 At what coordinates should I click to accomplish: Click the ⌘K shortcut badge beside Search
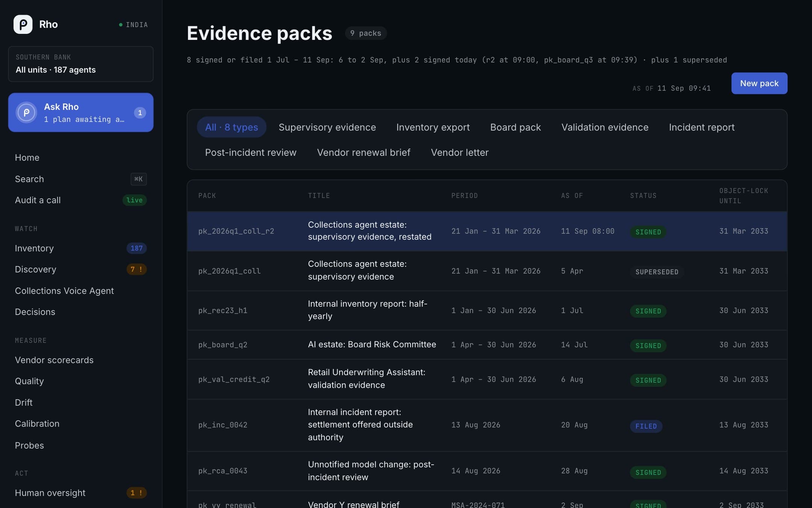click(138, 179)
